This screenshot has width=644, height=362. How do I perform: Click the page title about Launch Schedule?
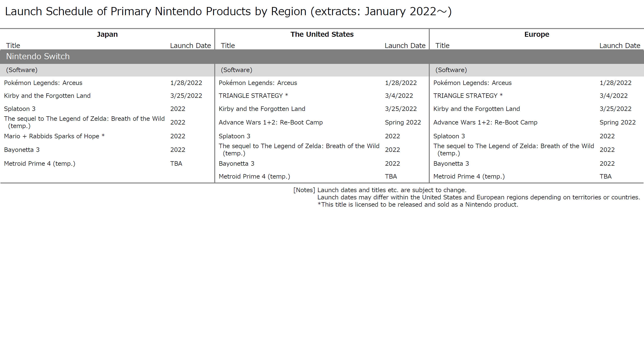click(x=228, y=11)
